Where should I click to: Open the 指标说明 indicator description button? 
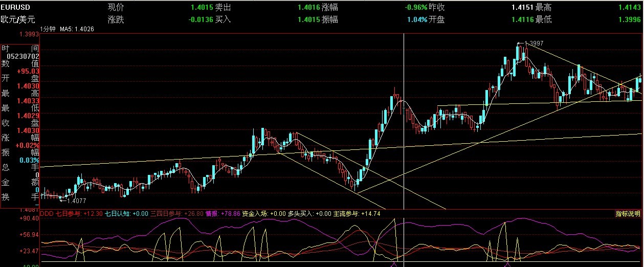click(x=627, y=214)
